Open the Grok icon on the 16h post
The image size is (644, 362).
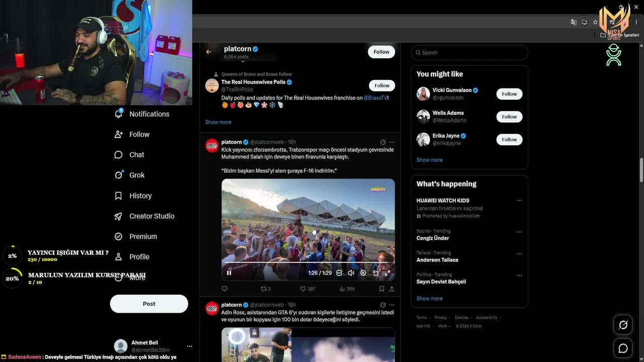coord(383,142)
